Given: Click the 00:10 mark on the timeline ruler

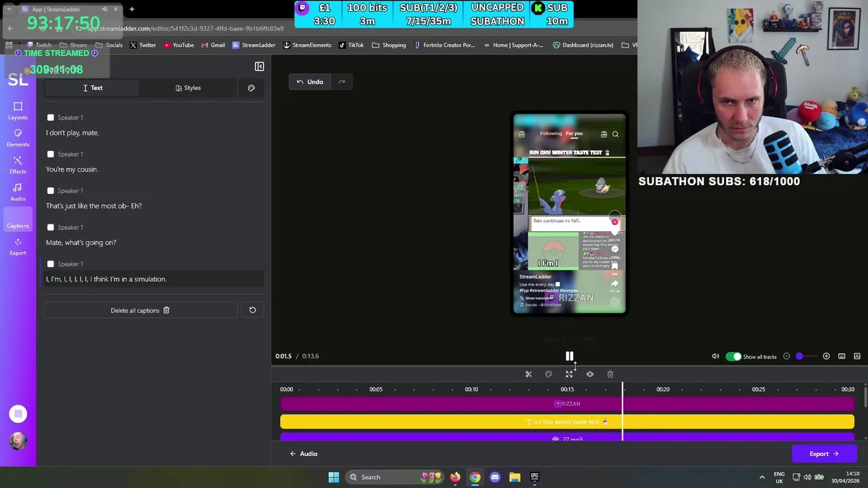Looking at the screenshot, I should pos(471,390).
